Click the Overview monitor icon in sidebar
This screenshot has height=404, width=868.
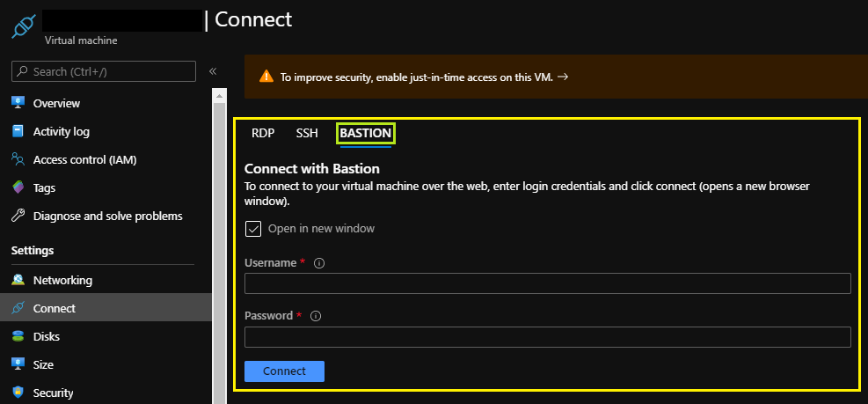[x=18, y=103]
